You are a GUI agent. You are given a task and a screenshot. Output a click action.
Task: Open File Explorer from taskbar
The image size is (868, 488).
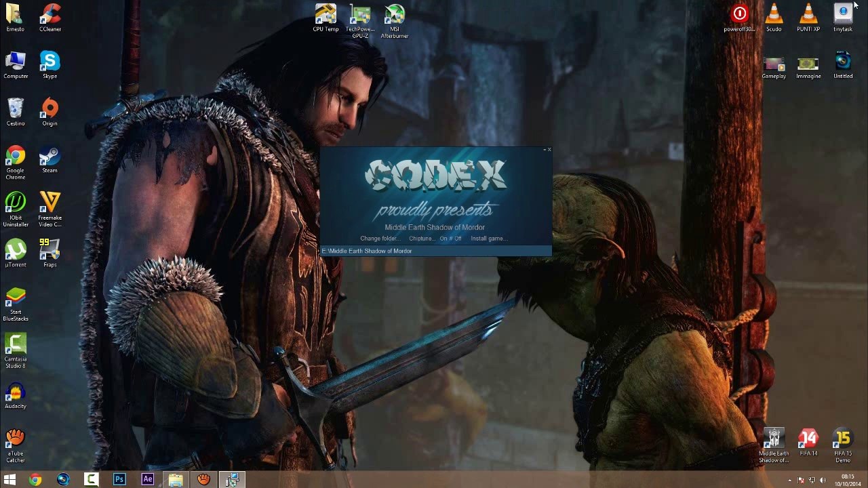pyautogui.click(x=176, y=480)
